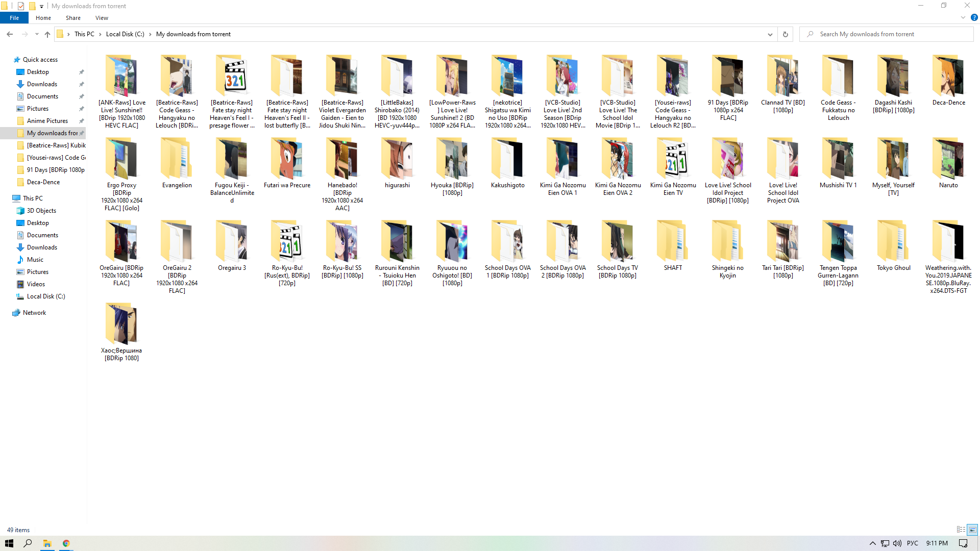Open the View ribbon tab
980x551 pixels.
pos(102,18)
